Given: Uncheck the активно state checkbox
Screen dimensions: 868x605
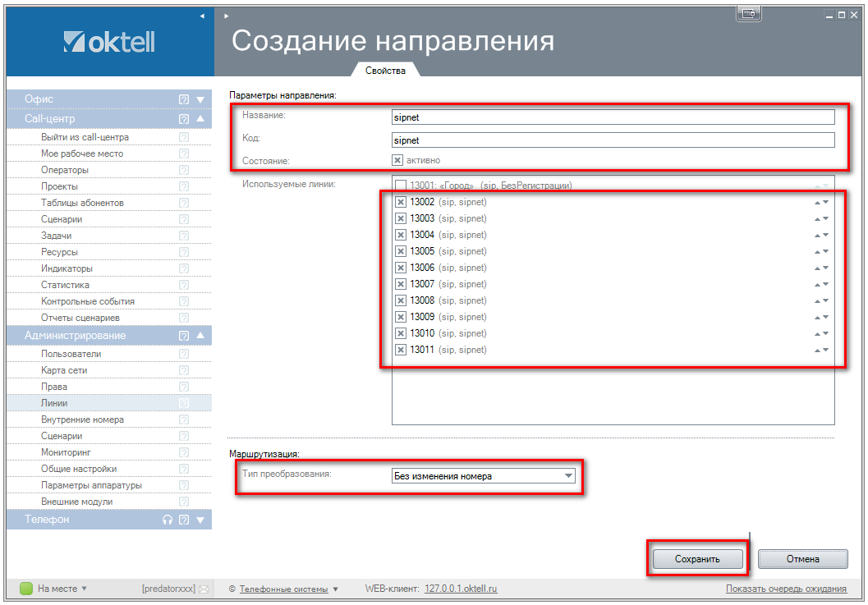Looking at the screenshot, I should pyautogui.click(x=397, y=160).
